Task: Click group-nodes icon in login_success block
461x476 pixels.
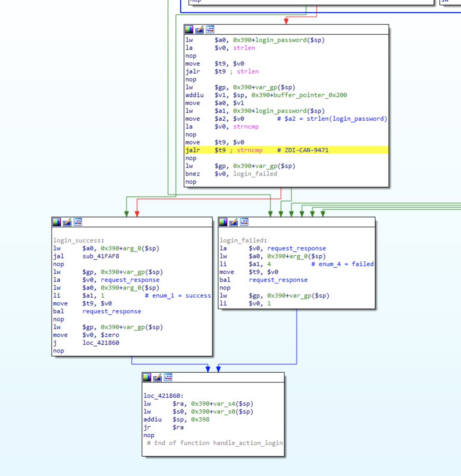Action: tap(78, 222)
